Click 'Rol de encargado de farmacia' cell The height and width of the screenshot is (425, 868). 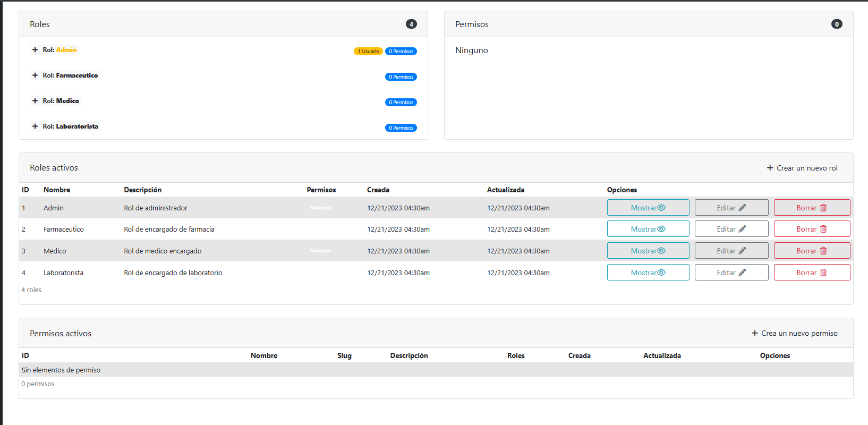point(169,229)
